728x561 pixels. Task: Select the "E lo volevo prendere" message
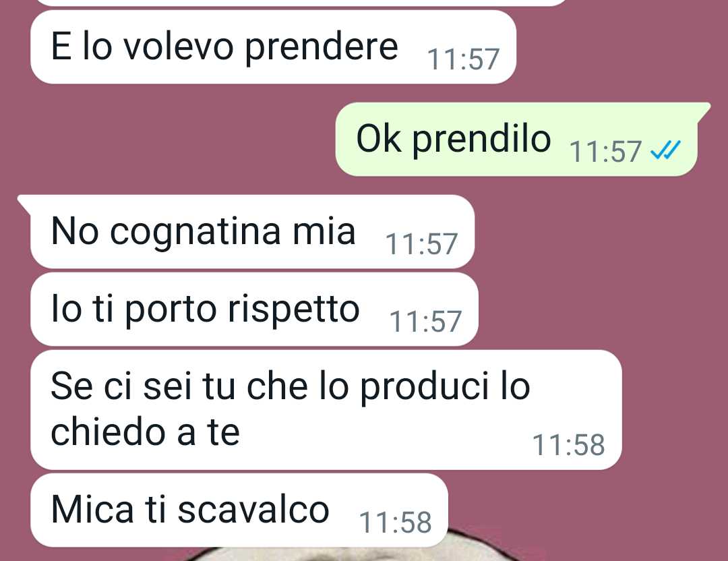point(273,47)
